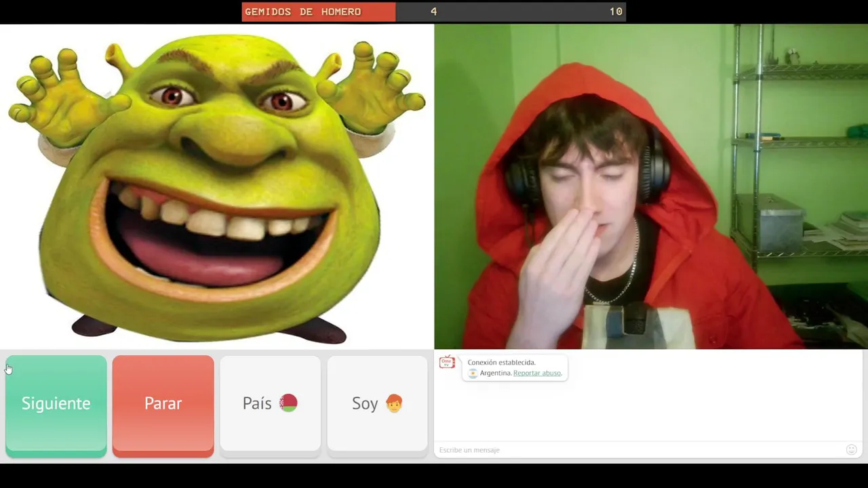Click the Reportar abuso link

pyautogui.click(x=537, y=373)
